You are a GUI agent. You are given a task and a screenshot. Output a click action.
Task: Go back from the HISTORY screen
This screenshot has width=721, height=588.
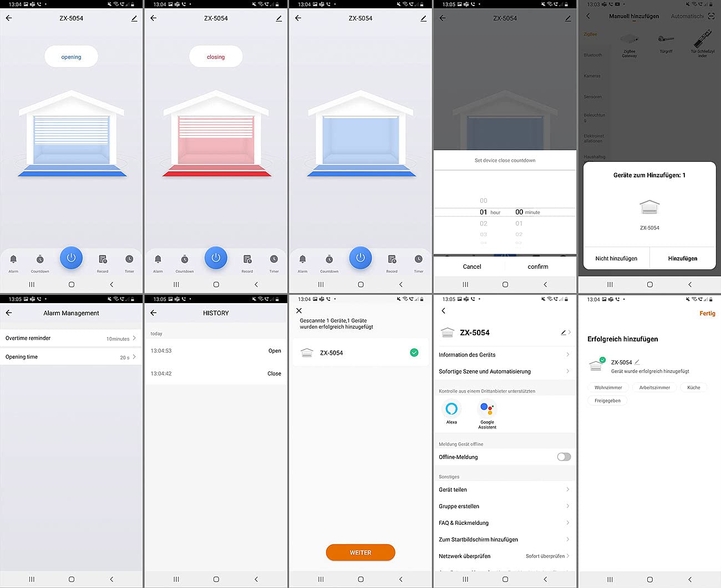coord(154,313)
